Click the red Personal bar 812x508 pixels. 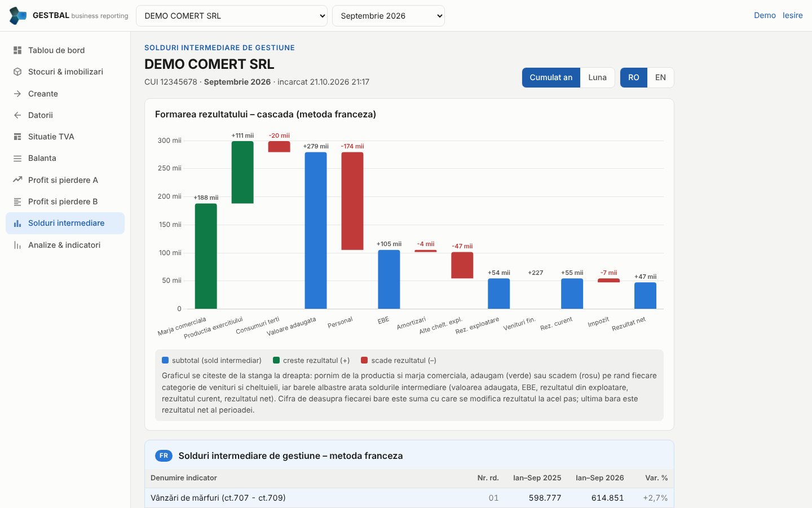tap(352, 201)
